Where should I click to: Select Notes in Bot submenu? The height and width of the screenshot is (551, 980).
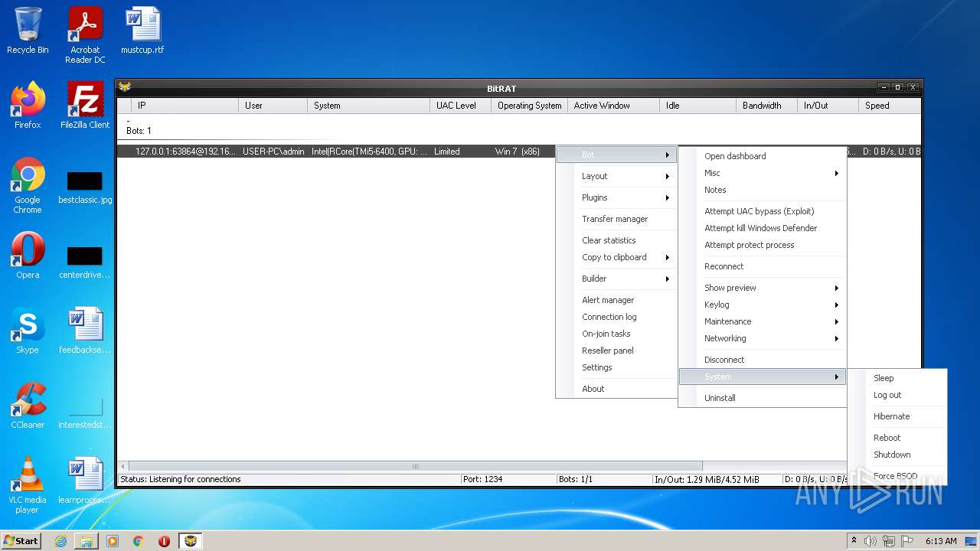[x=763, y=190]
